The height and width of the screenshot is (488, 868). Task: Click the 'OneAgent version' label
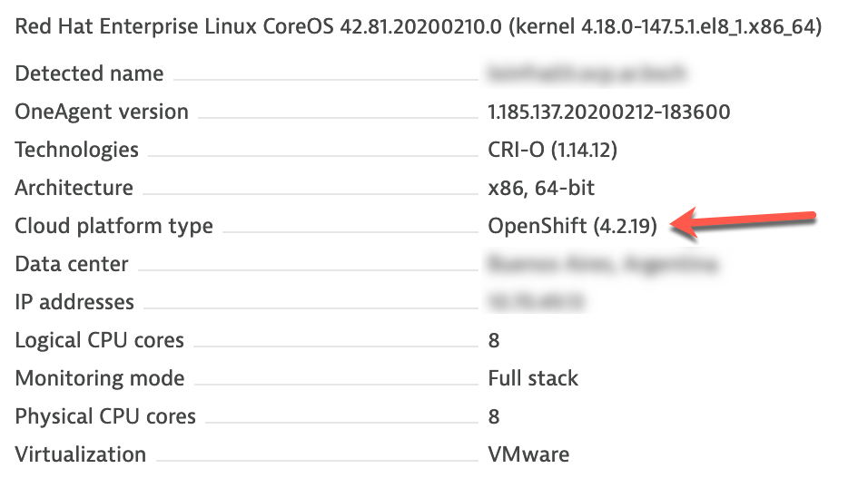(x=102, y=112)
